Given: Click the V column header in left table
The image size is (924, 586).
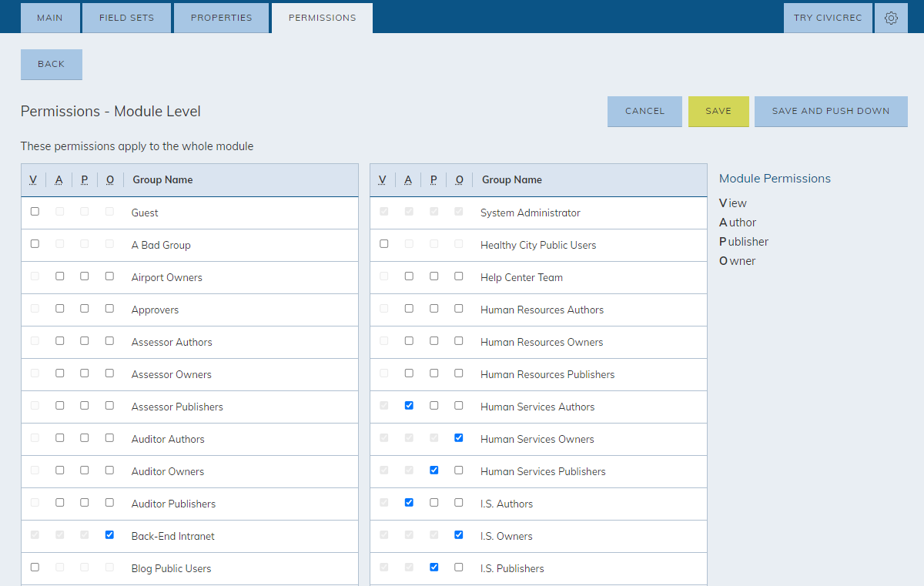Looking at the screenshot, I should [x=33, y=180].
